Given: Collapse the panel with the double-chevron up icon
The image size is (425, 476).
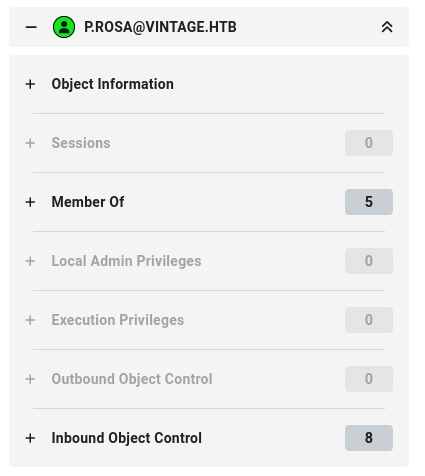Looking at the screenshot, I should click(x=387, y=27).
